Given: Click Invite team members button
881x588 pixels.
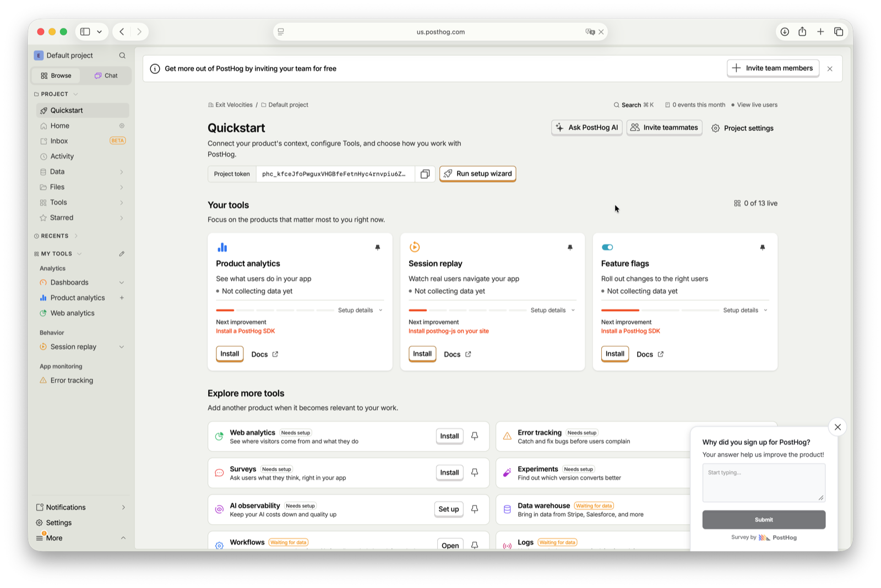Looking at the screenshot, I should pos(773,68).
